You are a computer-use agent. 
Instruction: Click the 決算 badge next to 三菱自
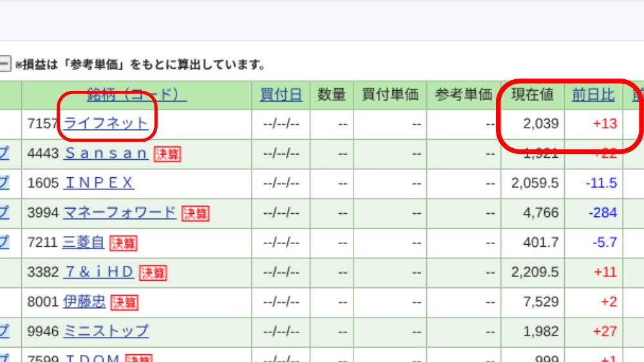(123, 243)
